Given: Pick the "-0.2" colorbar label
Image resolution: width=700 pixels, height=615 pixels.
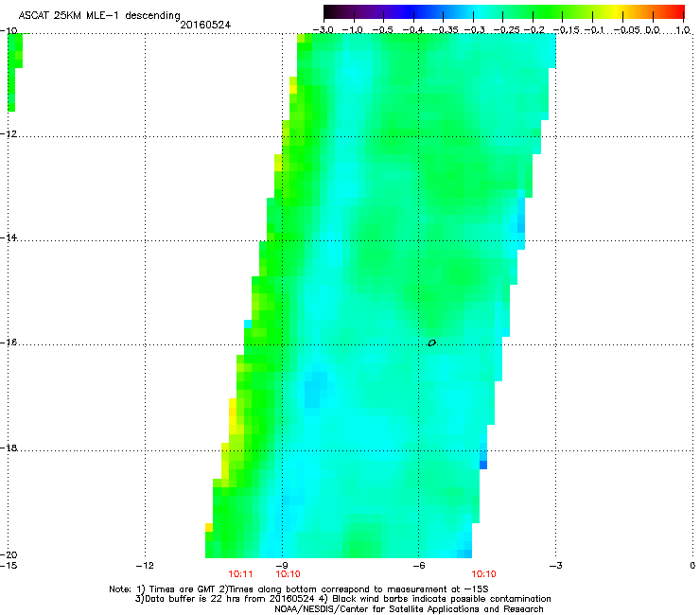Looking at the screenshot, I should click(534, 30).
